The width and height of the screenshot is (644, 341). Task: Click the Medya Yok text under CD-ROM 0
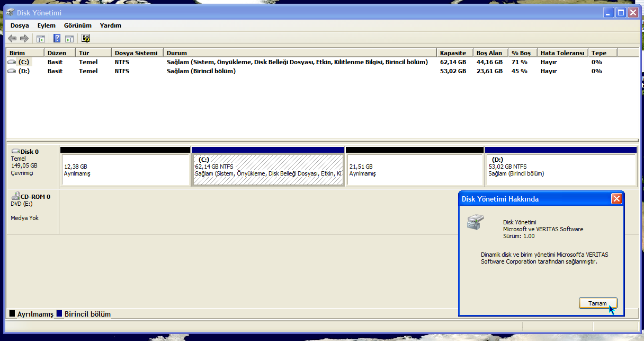[24, 218]
